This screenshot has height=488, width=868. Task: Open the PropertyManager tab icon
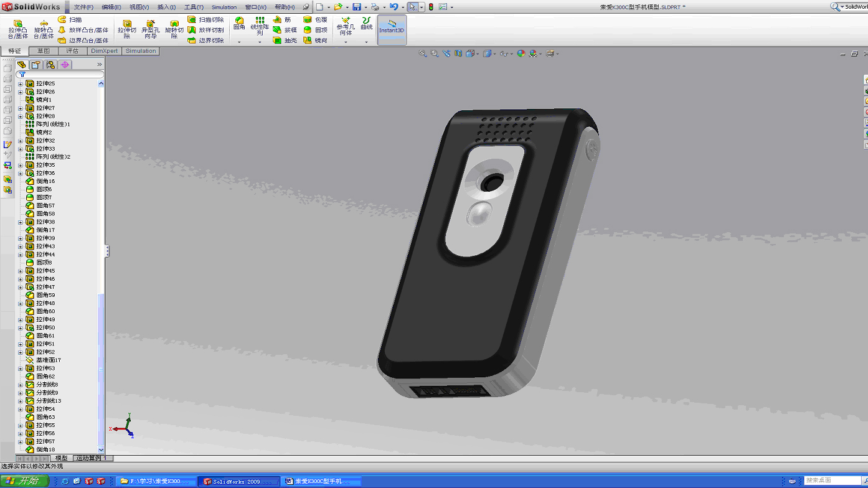[36, 65]
